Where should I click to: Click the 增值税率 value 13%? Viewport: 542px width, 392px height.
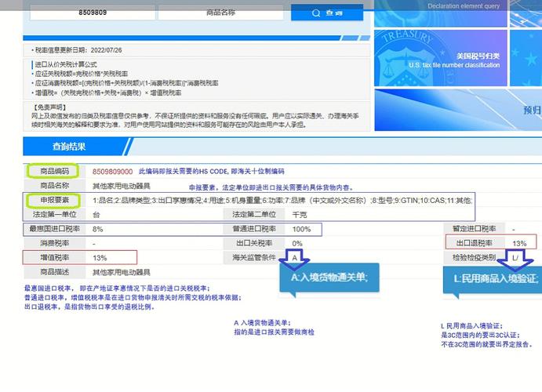100,258
